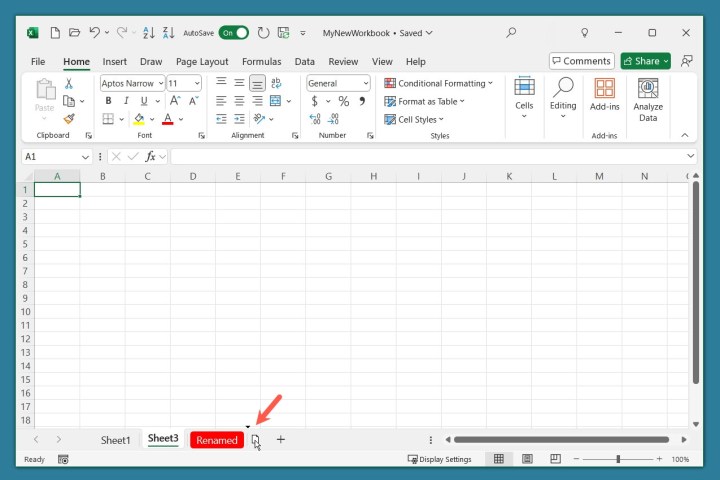Click the Format Painter brush icon
This screenshot has height=480, width=720.
pos(68,119)
